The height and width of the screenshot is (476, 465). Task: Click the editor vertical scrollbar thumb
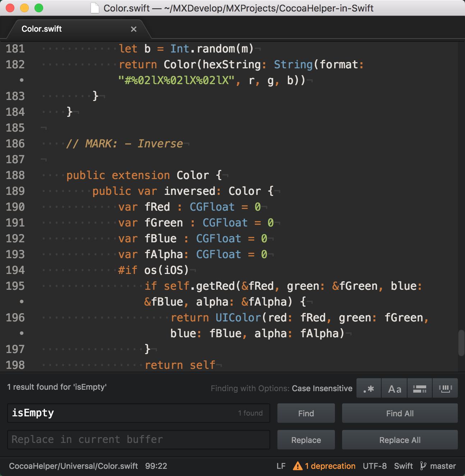pos(461,343)
